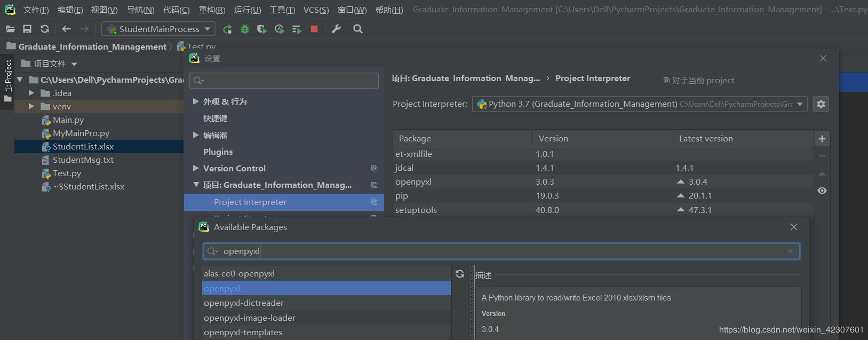Open the 运行(U) menu
Image resolution: width=868 pixels, height=340 pixels.
248,10
